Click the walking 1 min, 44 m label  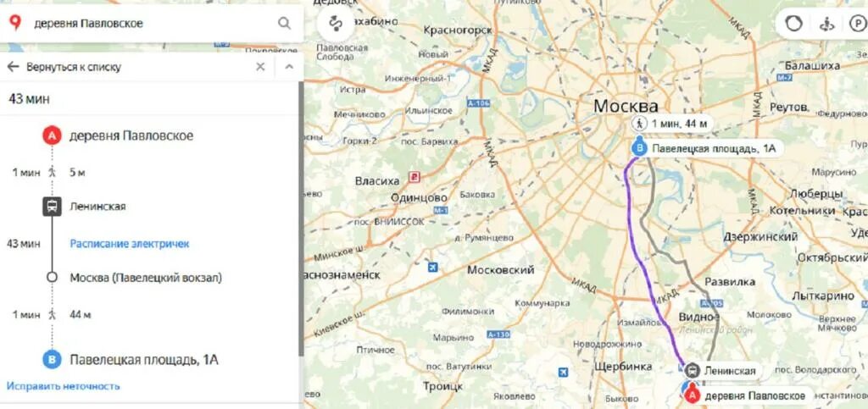(x=672, y=123)
